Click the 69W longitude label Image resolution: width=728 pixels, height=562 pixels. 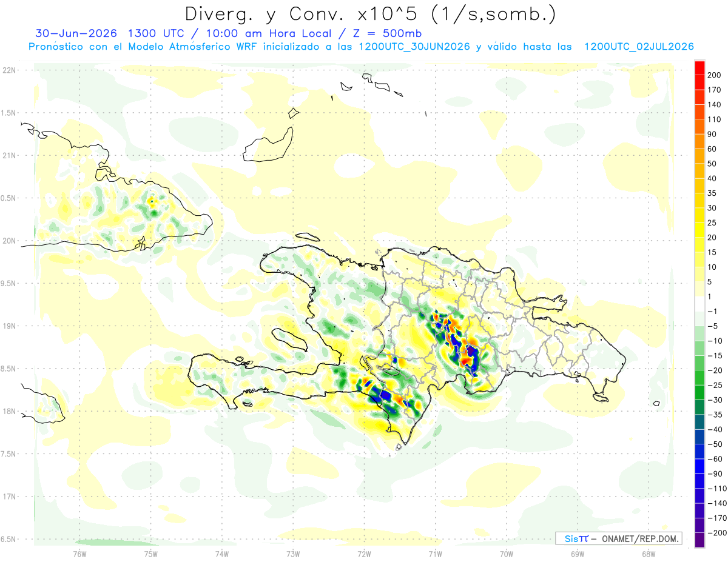[x=578, y=553]
